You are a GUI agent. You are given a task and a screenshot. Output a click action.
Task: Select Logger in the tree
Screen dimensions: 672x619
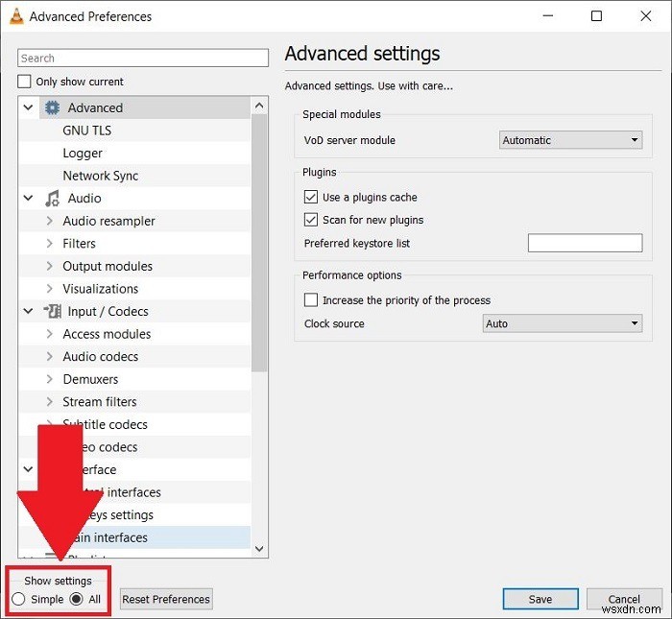coord(83,154)
